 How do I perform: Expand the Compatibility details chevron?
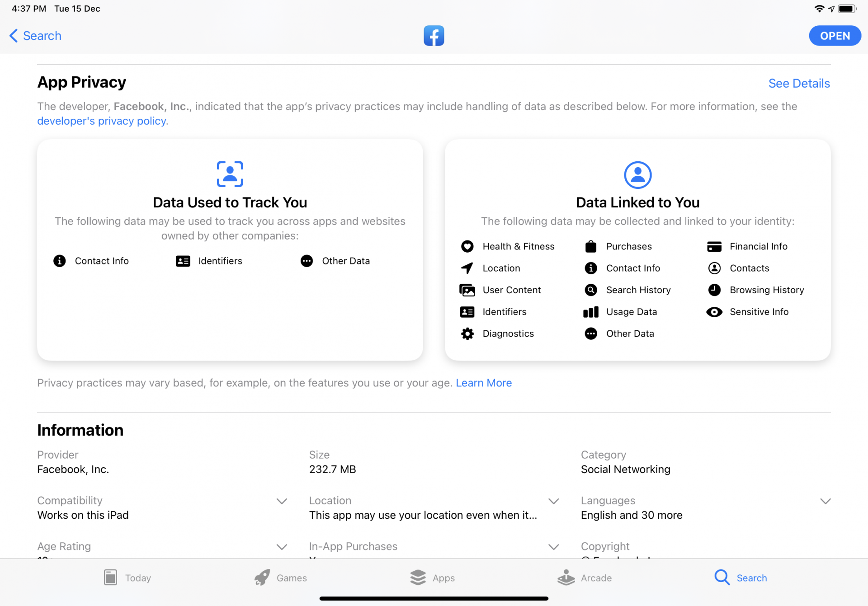click(281, 501)
